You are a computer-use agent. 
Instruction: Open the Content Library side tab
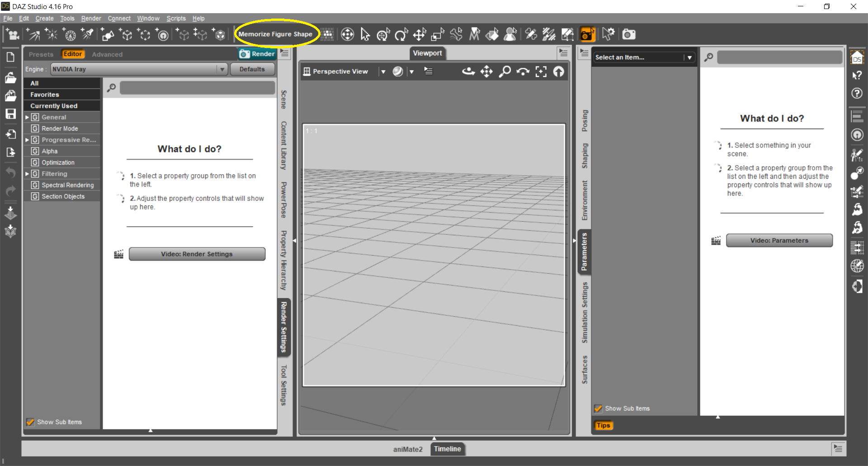click(x=284, y=146)
